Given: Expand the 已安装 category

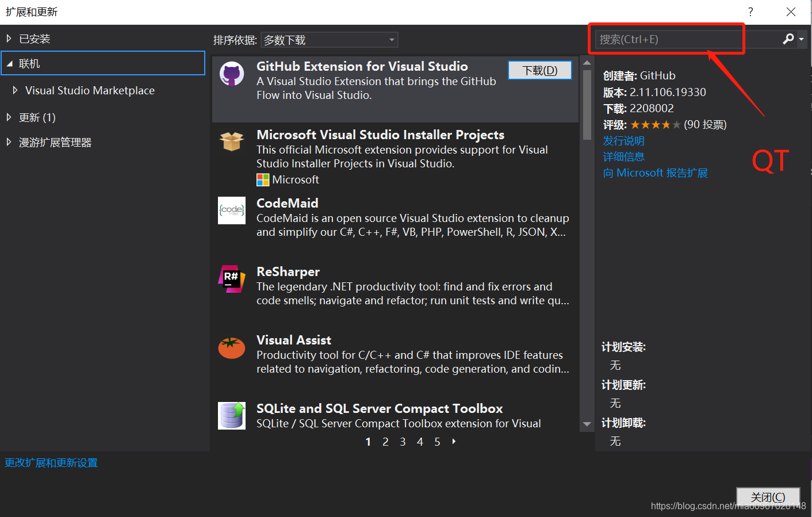Looking at the screenshot, I should click(9, 39).
